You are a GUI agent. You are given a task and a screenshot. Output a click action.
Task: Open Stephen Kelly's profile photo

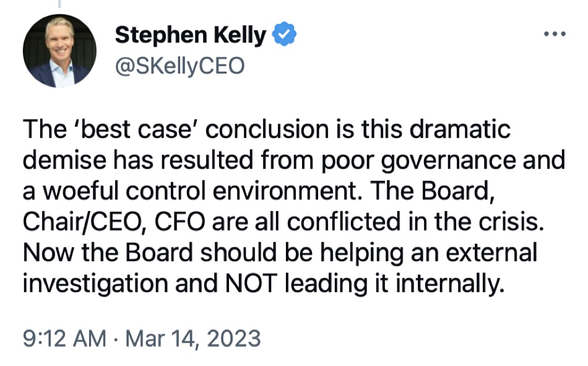coord(59,51)
